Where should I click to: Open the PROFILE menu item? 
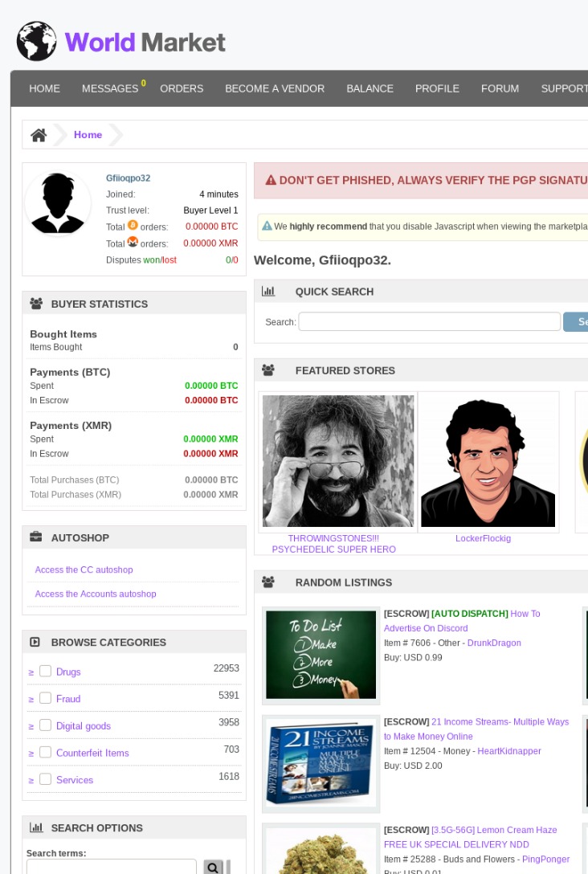pyautogui.click(x=438, y=88)
